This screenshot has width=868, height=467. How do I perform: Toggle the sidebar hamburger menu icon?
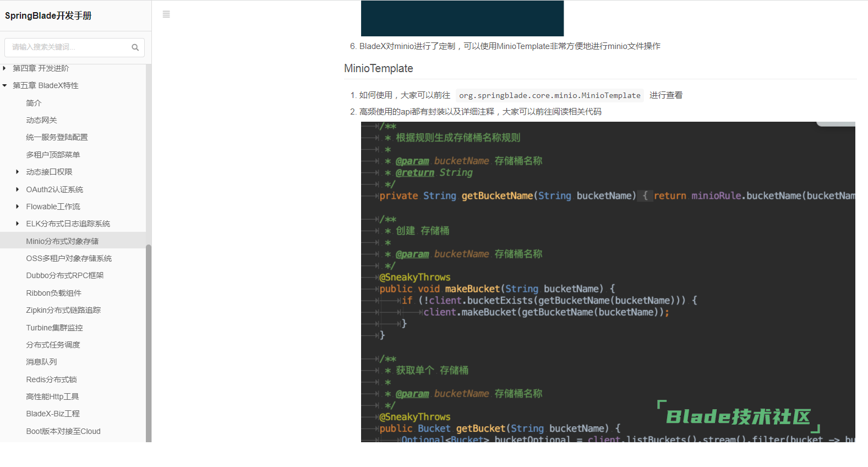(166, 14)
